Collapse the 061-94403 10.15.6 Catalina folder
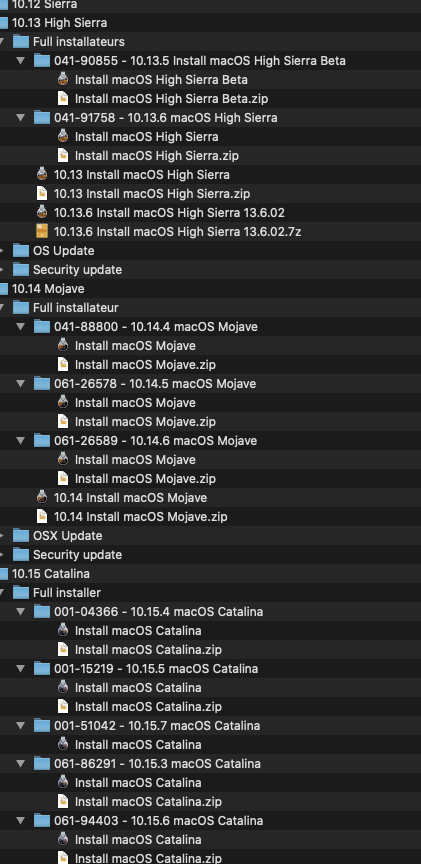421x864 pixels. click(21, 820)
